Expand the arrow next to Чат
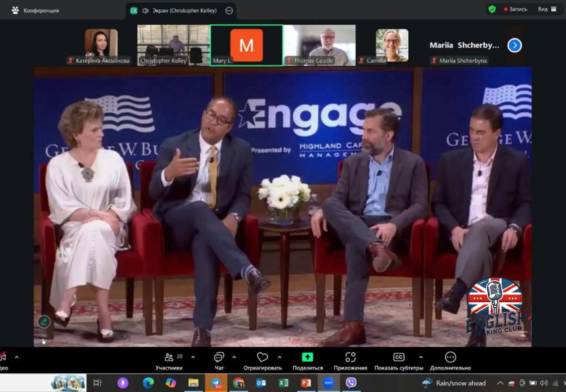The width and height of the screenshot is (566, 392). coord(234,357)
